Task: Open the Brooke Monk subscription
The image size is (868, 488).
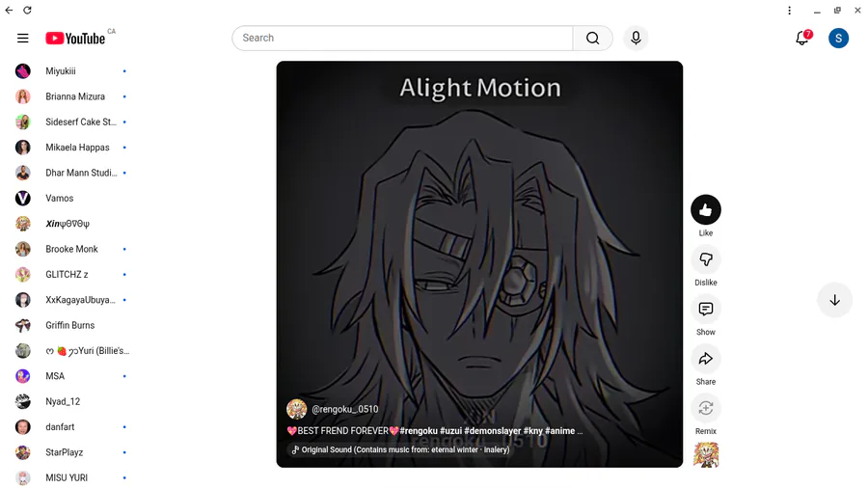Action: 72,249
